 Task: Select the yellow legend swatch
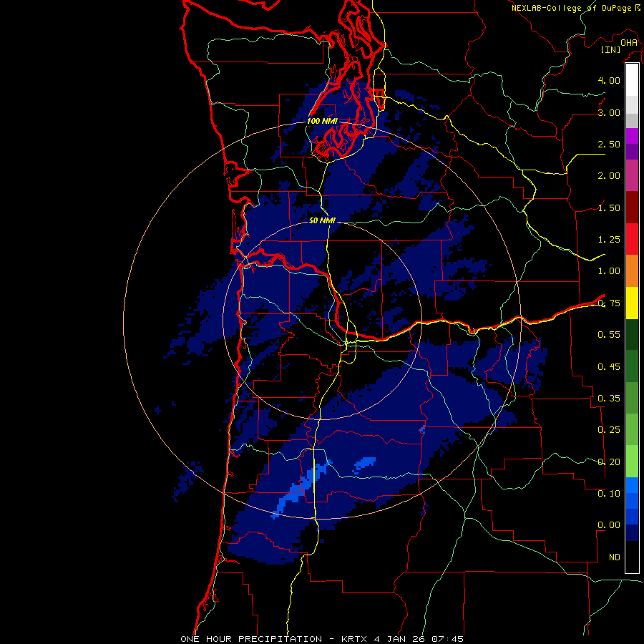(x=632, y=303)
